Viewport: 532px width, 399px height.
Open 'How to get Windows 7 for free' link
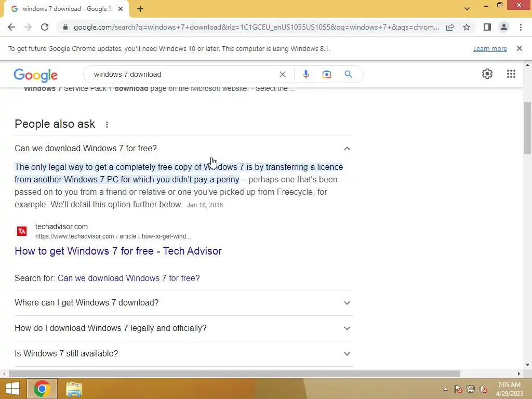[118, 251]
